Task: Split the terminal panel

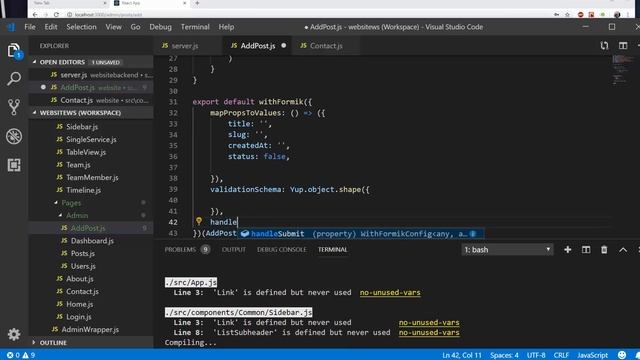Action: 586,249
